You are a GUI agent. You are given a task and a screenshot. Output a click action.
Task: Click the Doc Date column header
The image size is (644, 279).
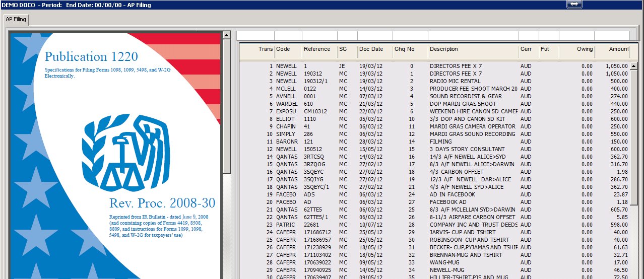pos(375,49)
